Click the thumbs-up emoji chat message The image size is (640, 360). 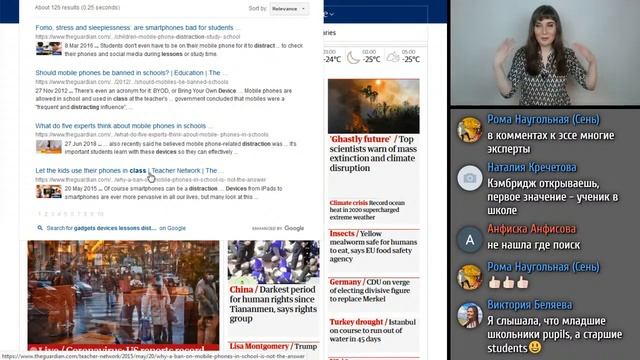509,282
